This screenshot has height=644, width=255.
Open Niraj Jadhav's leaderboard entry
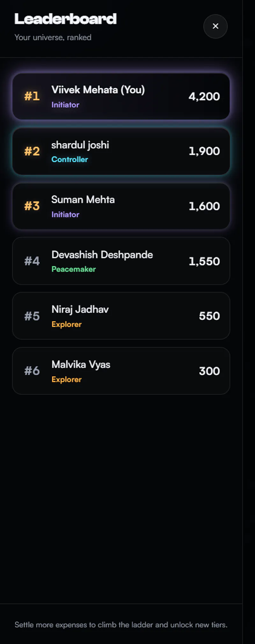pos(121,316)
